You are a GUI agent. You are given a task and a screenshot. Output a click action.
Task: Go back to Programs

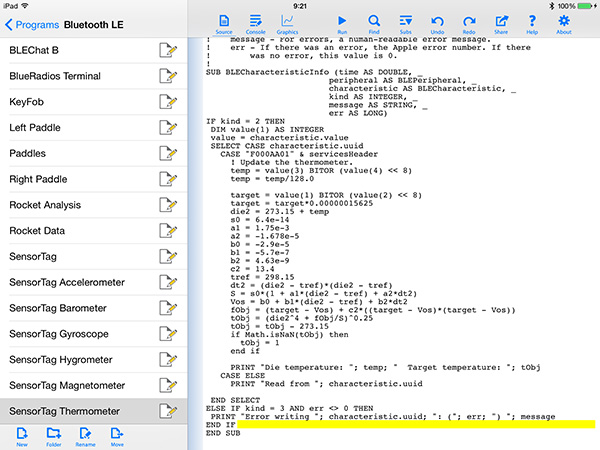[x=32, y=25]
